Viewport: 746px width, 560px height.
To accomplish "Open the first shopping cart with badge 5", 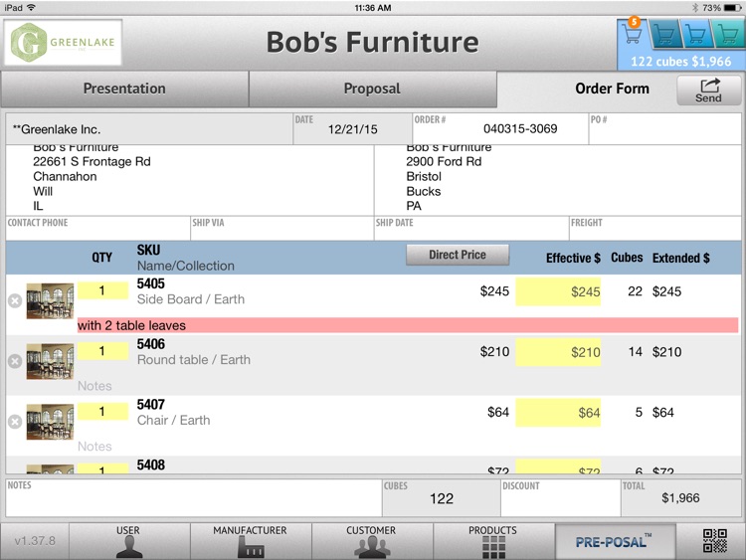I will [x=634, y=34].
